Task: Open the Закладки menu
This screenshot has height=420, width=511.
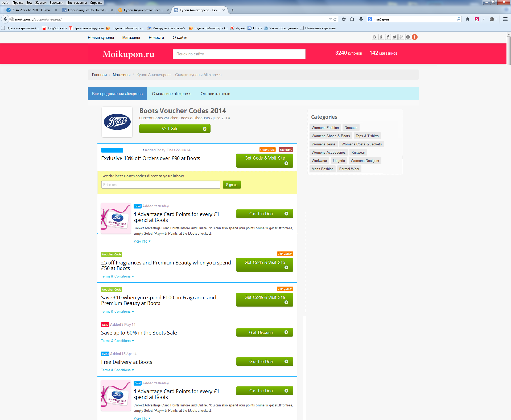Action: [x=56, y=2]
